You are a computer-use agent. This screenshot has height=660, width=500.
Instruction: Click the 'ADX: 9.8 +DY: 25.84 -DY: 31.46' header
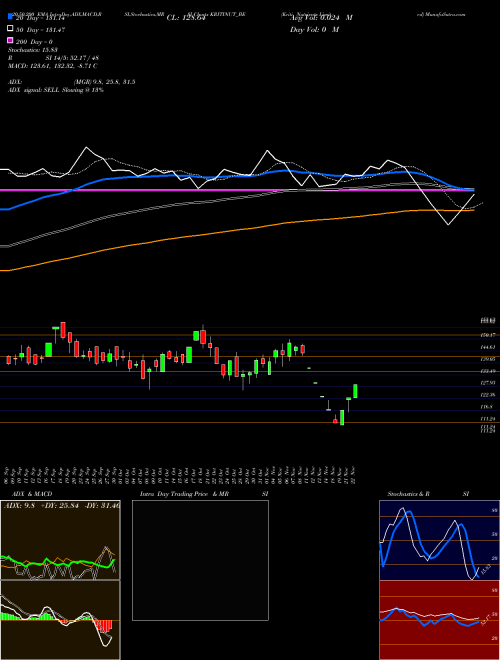click(x=62, y=505)
